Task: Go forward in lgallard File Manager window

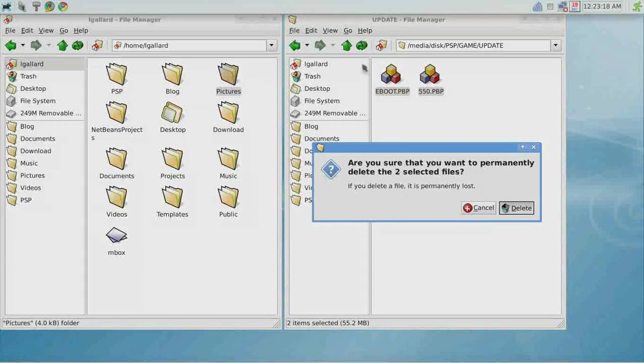Action: [36, 45]
